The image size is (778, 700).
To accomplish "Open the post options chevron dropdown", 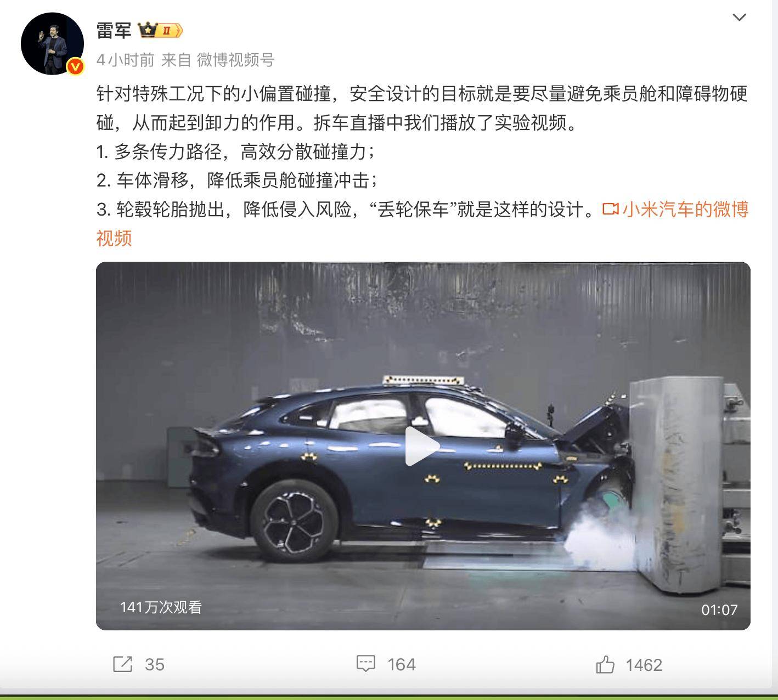I will 739,17.
